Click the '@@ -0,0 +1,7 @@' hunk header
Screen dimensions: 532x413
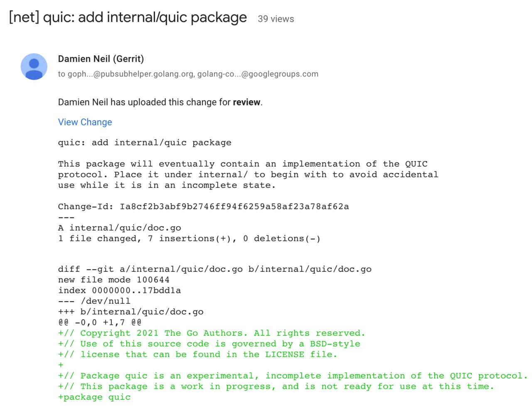(x=100, y=322)
